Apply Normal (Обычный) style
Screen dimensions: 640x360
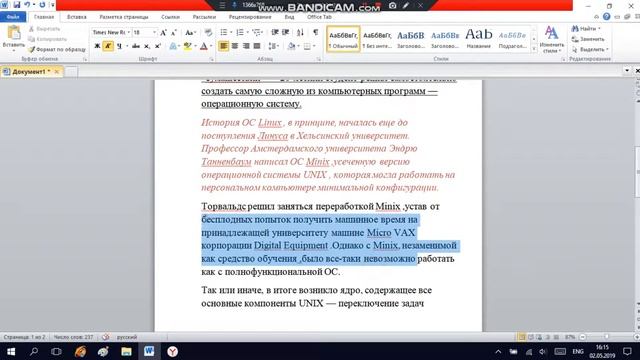click(343, 40)
